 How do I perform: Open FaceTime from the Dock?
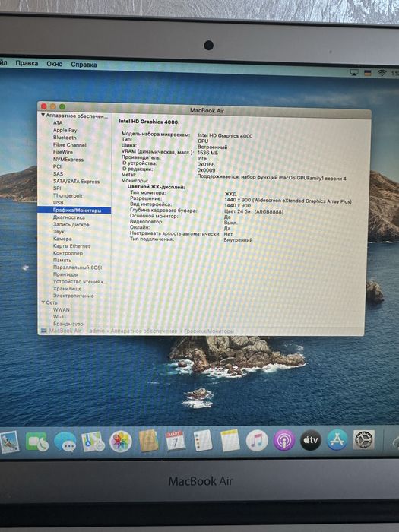tap(36, 442)
